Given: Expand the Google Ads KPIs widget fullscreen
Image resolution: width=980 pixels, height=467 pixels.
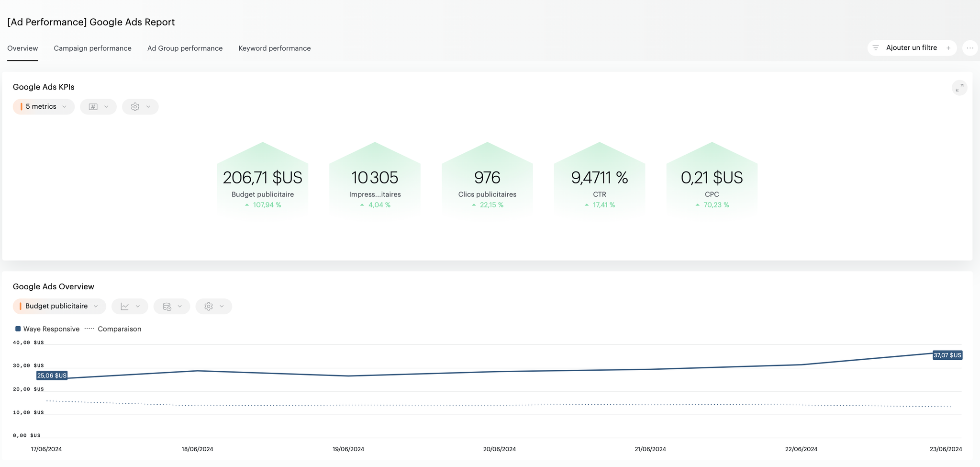Looking at the screenshot, I should point(959,88).
